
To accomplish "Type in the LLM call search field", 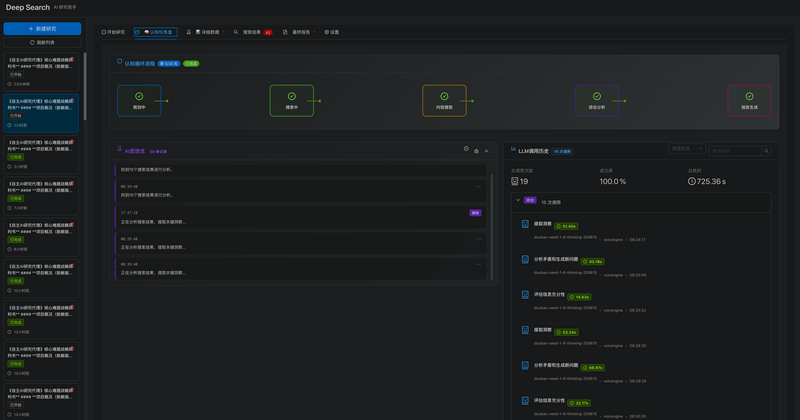I will (x=735, y=151).
